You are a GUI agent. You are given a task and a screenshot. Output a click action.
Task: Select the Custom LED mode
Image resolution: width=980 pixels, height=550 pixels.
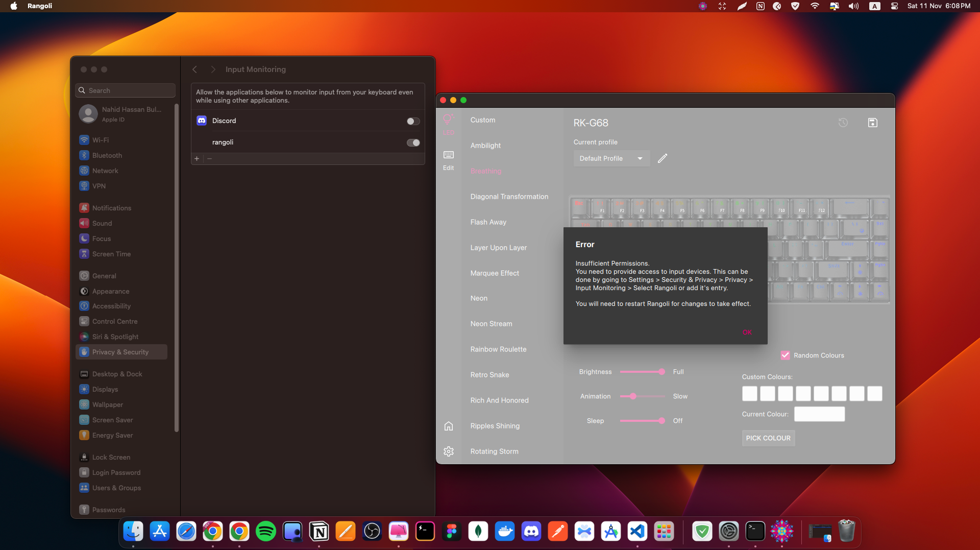[483, 120]
